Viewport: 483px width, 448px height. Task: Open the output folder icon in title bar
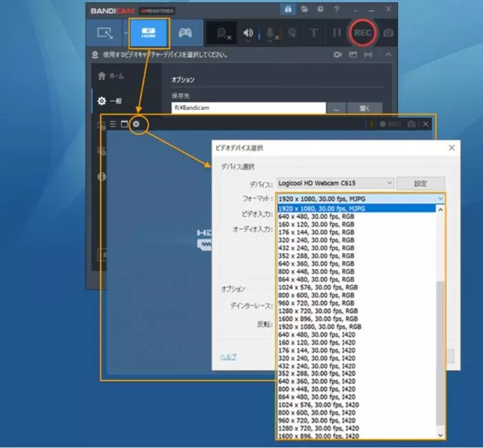pos(304,9)
